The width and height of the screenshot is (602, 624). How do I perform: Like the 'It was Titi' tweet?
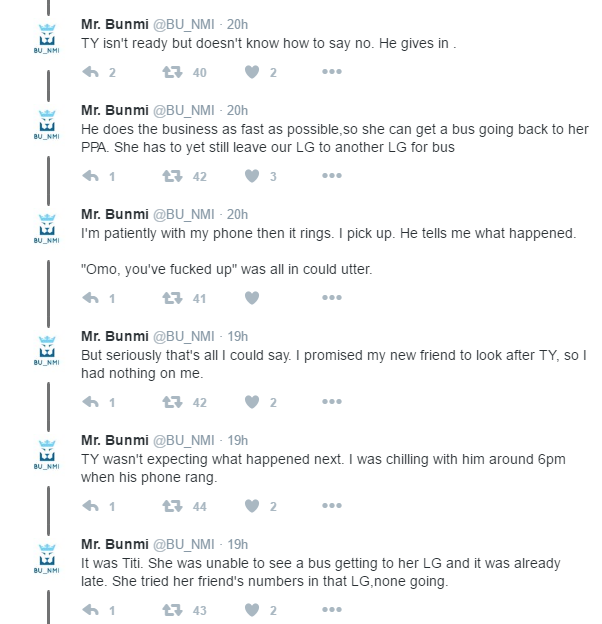click(x=252, y=610)
